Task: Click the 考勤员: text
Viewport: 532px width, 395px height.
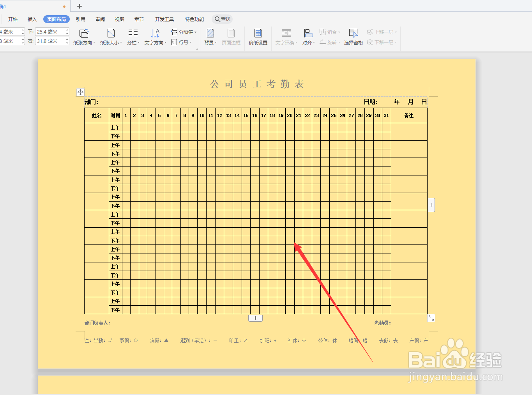Action: pos(382,323)
